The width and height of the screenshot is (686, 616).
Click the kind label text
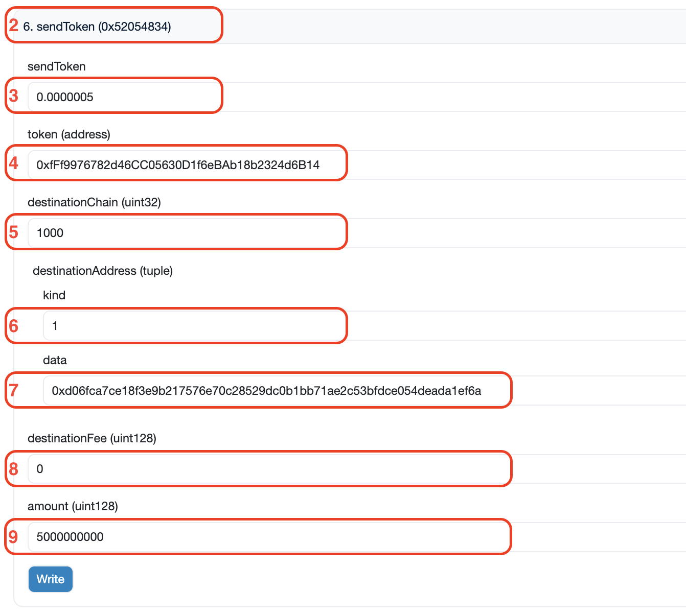tap(54, 295)
